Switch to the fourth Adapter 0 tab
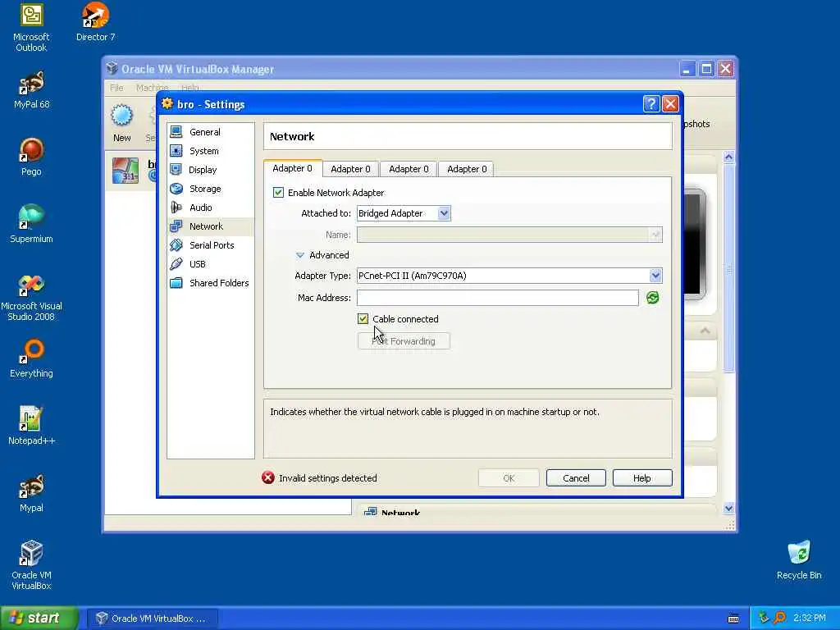This screenshot has height=630, width=840. click(x=467, y=169)
